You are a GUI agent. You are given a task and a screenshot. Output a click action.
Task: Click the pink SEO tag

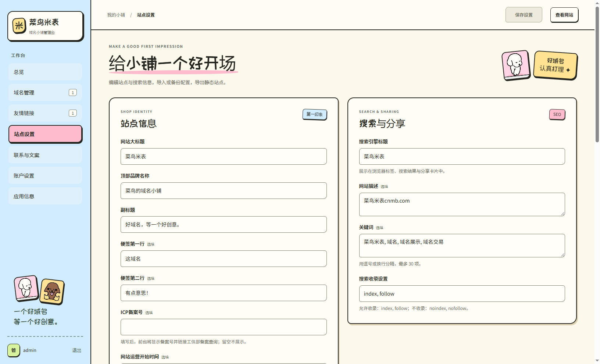(x=557, y=114)
